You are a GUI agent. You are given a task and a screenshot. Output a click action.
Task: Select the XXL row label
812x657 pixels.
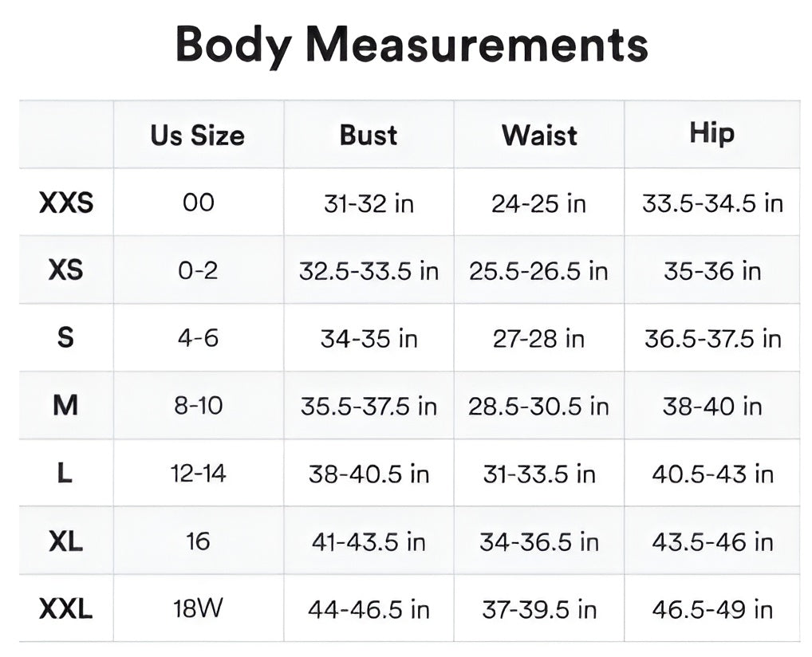[x=66, y=610]
